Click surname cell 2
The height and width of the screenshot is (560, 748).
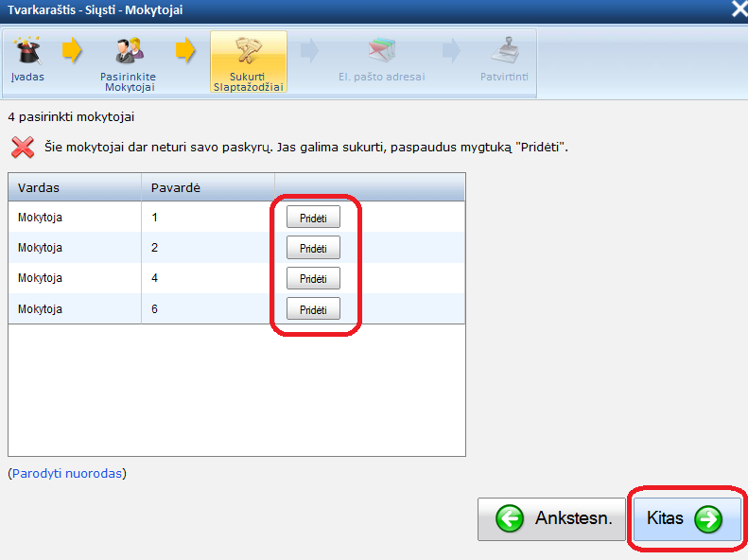[208, 248]
